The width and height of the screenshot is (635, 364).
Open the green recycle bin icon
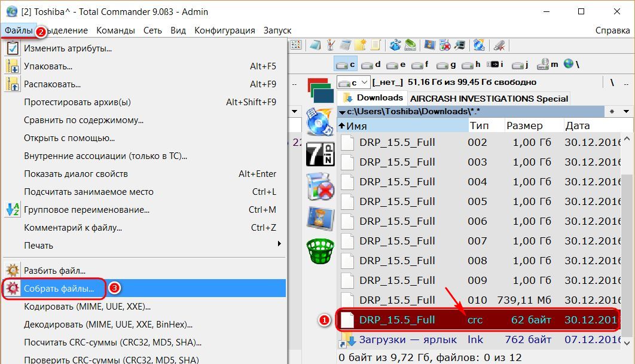point(320,251)
